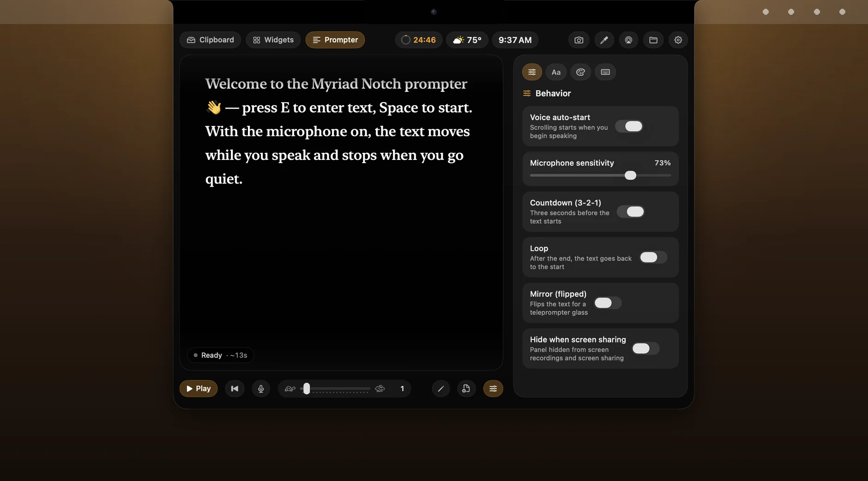Open the palette appearance settings tab
Image resolution: width=868 pixels, height=481 pixels.
coord(580,72)
